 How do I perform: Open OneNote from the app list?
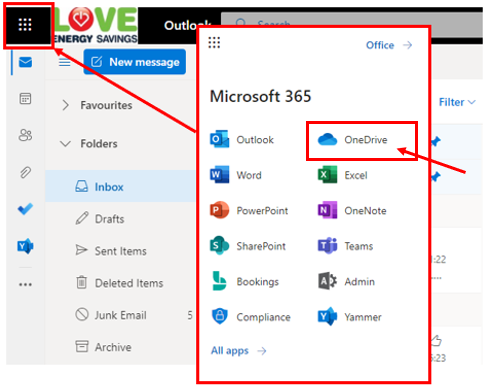coord(352,210)
